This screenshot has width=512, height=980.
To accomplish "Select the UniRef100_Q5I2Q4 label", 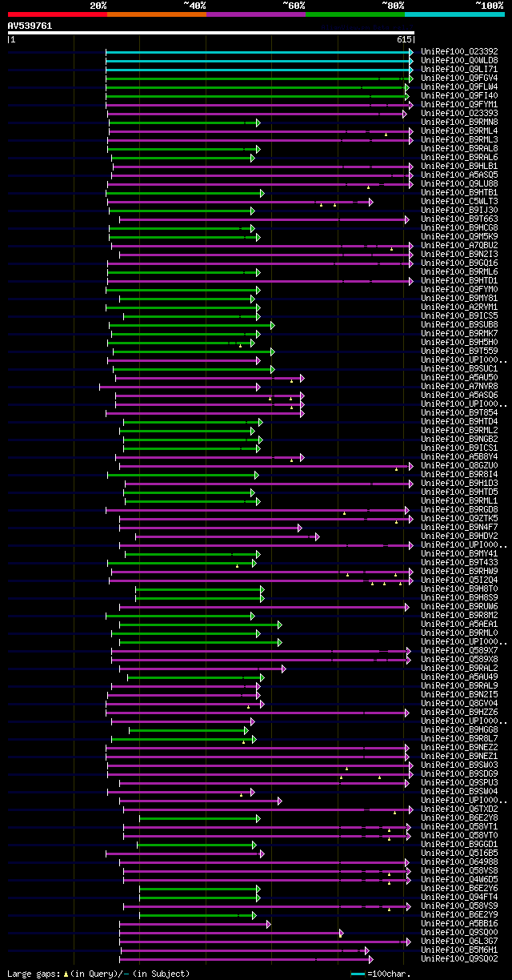I will pos(459,580).
